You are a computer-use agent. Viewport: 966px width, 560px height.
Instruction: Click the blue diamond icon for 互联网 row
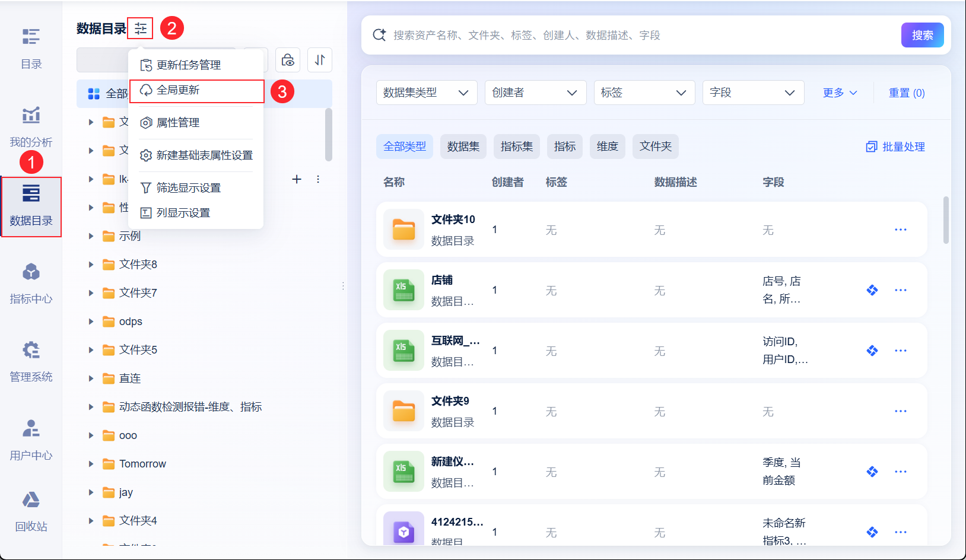pyautogui.click(x=872, y=351)
